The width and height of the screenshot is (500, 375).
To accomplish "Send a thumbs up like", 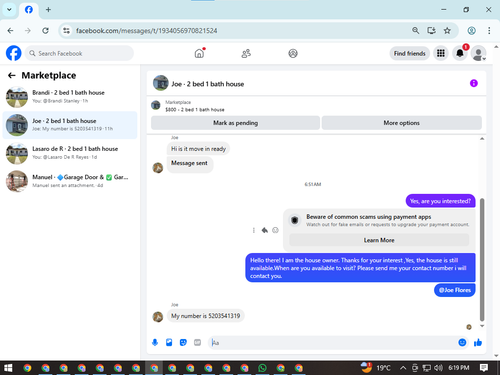I will [478, 342].
